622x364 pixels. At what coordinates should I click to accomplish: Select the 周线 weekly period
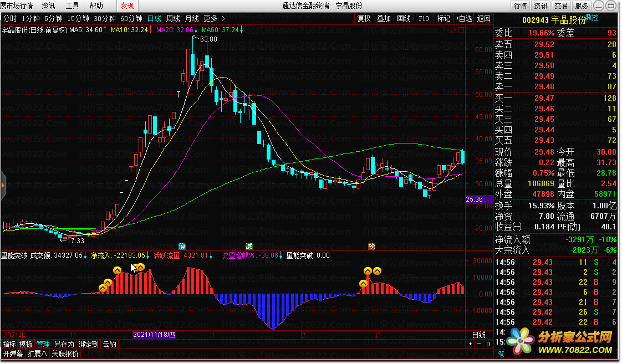173,19
